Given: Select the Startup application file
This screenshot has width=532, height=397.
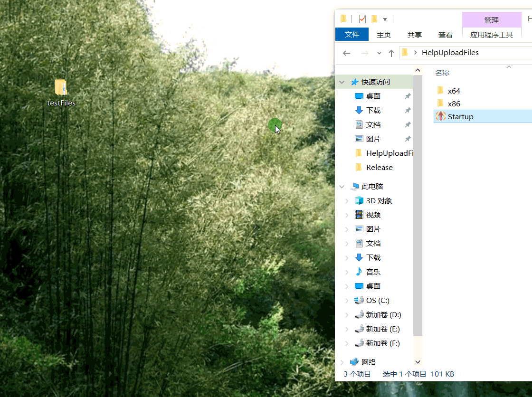Looking at the screenshot, I should click(483, 116).
